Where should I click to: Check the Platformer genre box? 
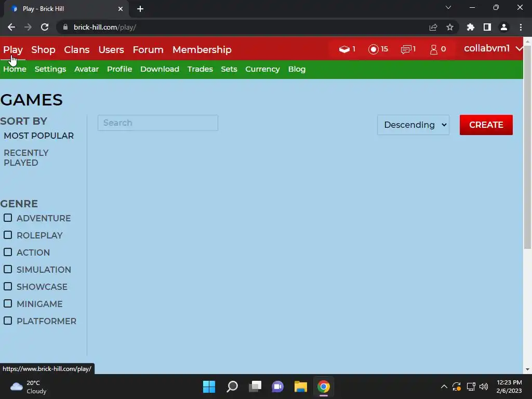click(x=8, y=321)
